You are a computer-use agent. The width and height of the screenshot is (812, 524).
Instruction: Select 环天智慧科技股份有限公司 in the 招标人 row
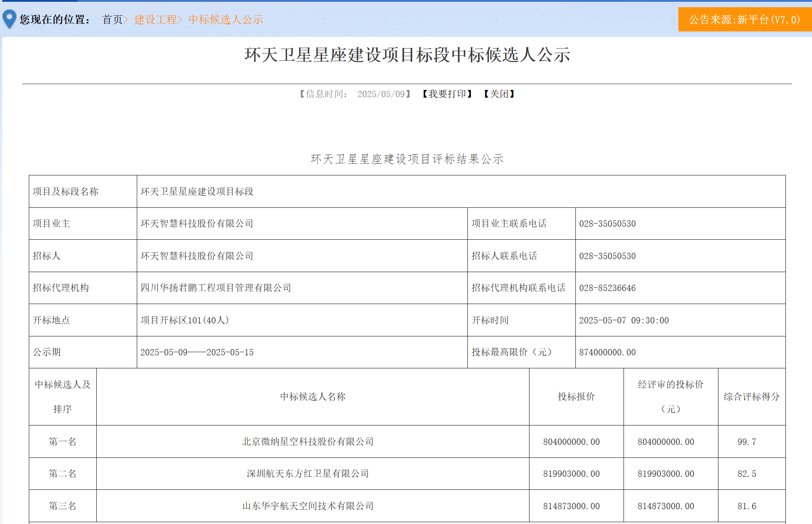[197, 256]
